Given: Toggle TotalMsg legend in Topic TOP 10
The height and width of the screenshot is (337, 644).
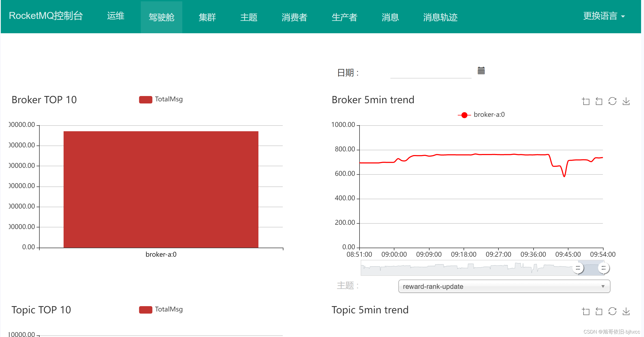Looking at the screenshot, I should (x=161, y=309).
